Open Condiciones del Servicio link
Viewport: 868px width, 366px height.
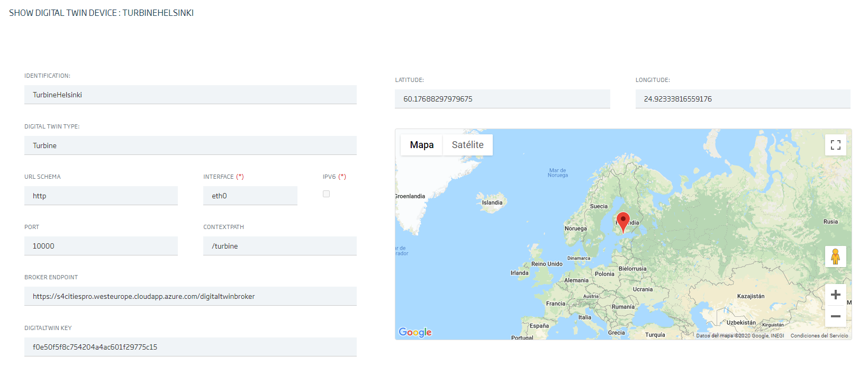pyautogui.click(x=819, y=336)
